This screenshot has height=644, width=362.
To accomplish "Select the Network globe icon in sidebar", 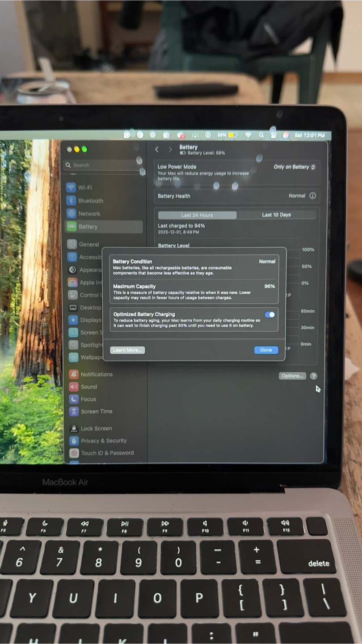I will (x=71, y=214).
